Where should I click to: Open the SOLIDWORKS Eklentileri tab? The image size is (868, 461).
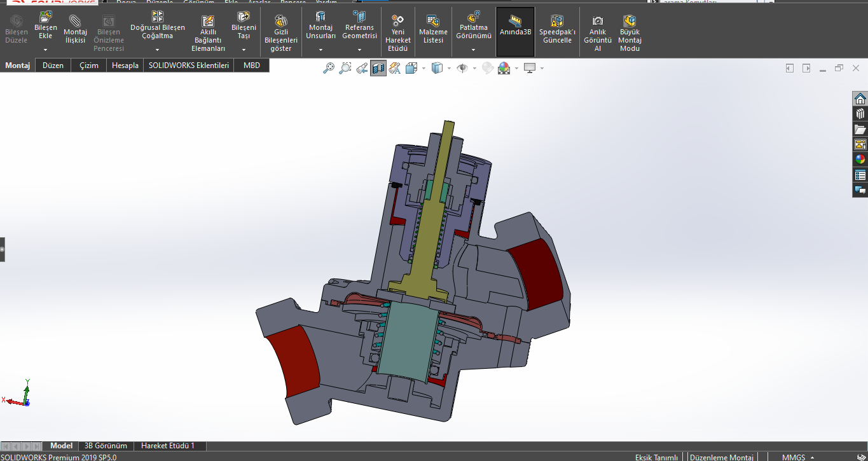tap(189, 65)
